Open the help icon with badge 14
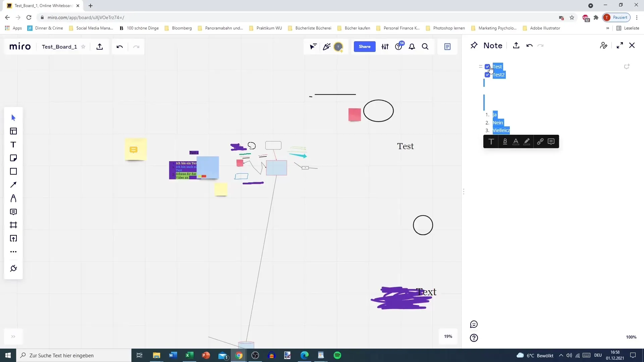This screenshot has height=362, width=644. (x=399, y=46)
